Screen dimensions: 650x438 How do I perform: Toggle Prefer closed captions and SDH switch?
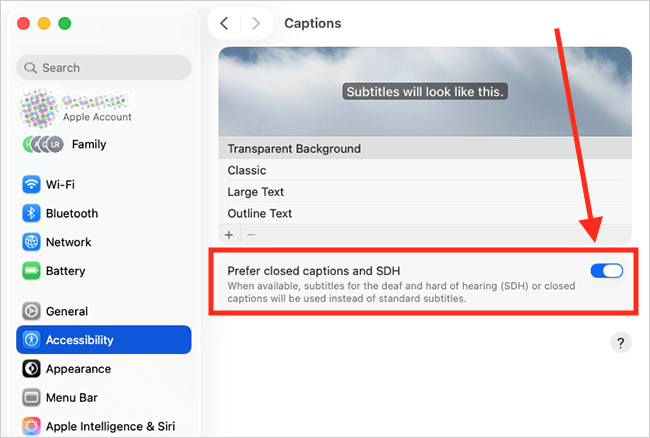click(x=606, y=271)
